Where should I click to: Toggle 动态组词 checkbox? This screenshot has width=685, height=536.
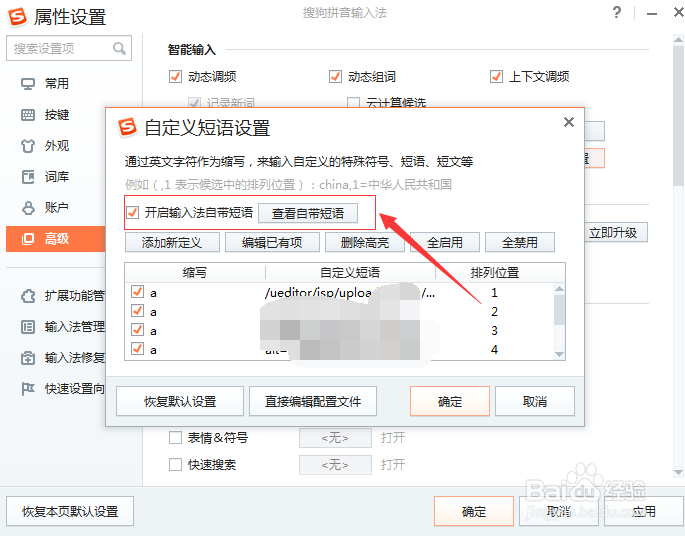[335, 76]
